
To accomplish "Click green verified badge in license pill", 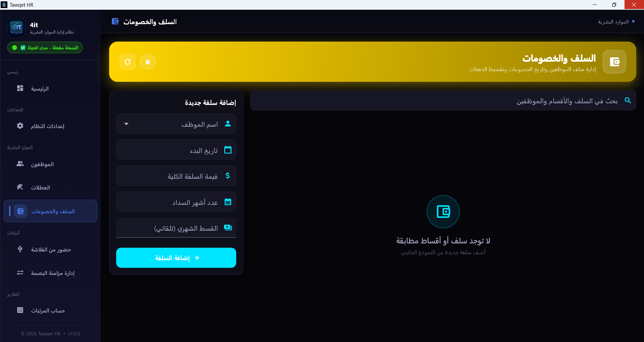I will pos(14,48).
